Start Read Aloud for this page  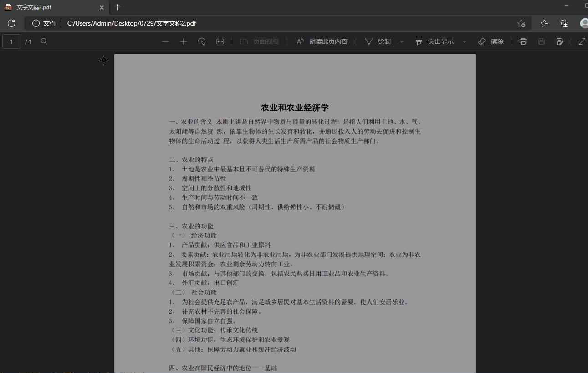322,41
